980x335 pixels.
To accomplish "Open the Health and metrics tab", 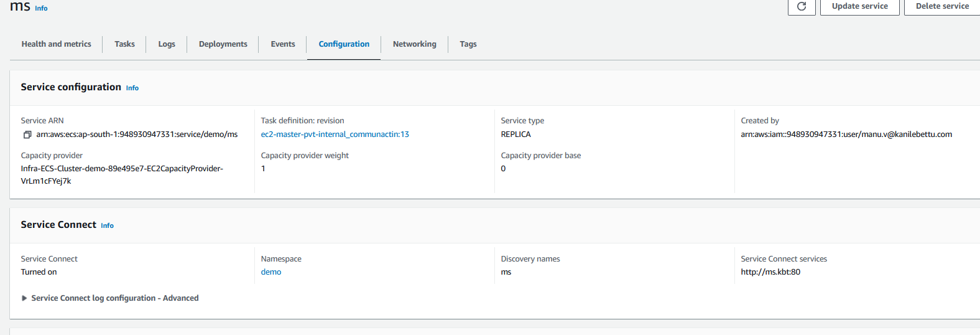I will [56, 44].
